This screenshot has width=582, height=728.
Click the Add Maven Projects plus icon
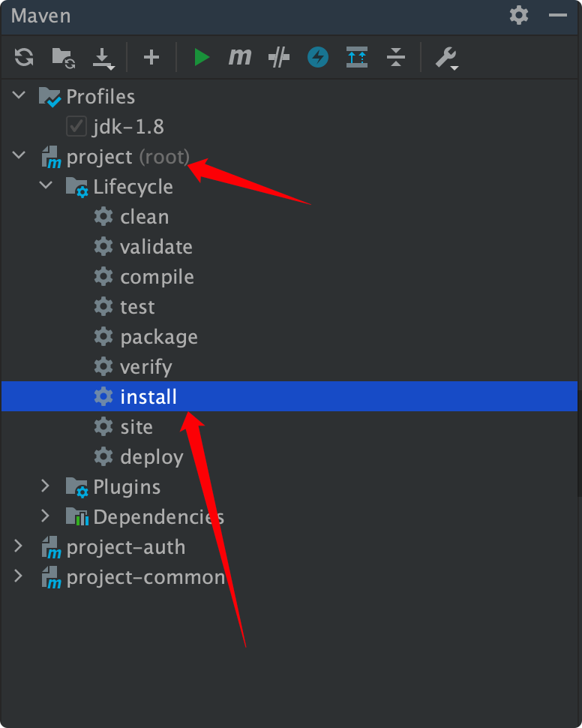151,57
